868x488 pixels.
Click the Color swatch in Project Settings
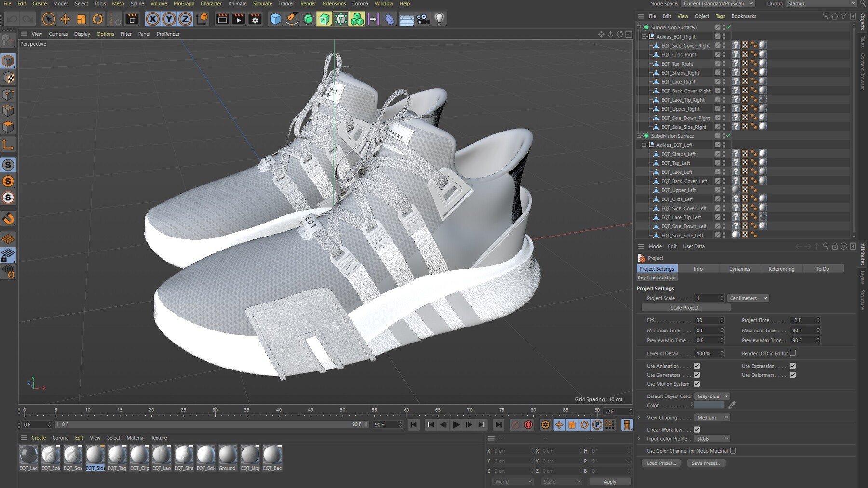tap(709, 405)
